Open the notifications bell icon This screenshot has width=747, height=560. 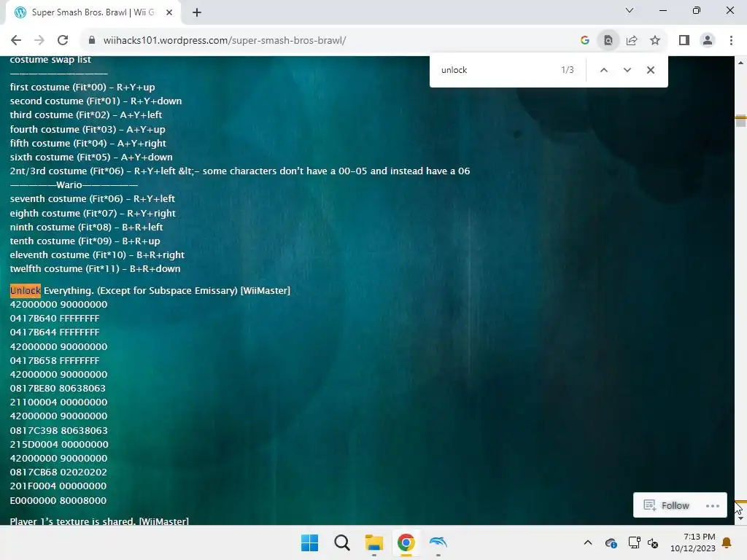[x=727, y=542]
